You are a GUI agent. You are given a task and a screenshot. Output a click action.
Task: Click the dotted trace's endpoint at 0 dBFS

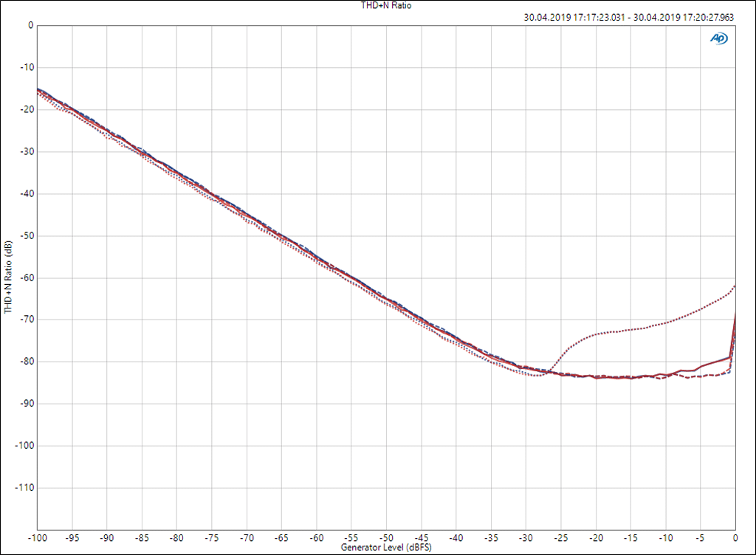(735, 286)
